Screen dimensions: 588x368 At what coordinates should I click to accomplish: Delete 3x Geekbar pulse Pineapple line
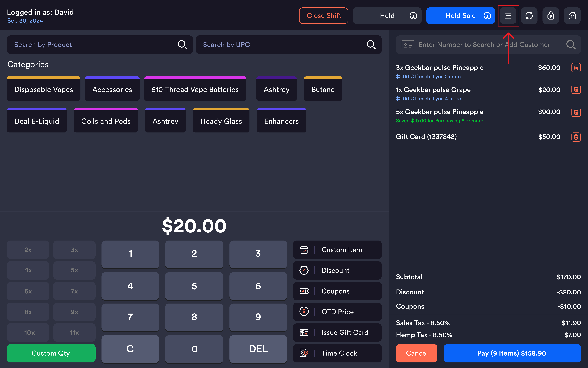[576, 68]
